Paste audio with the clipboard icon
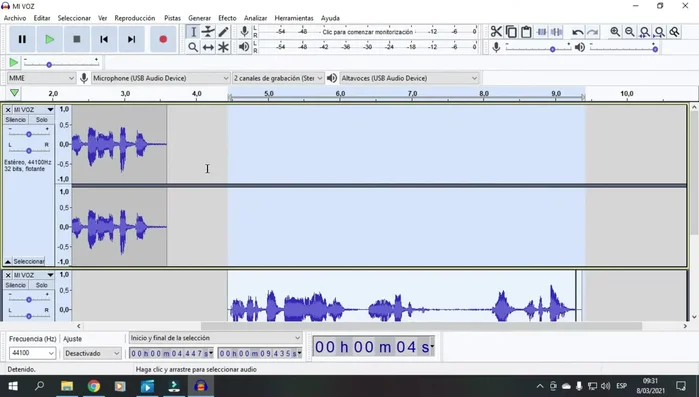The height and width of the screenshot is (397, 699). tap(526, 32)
